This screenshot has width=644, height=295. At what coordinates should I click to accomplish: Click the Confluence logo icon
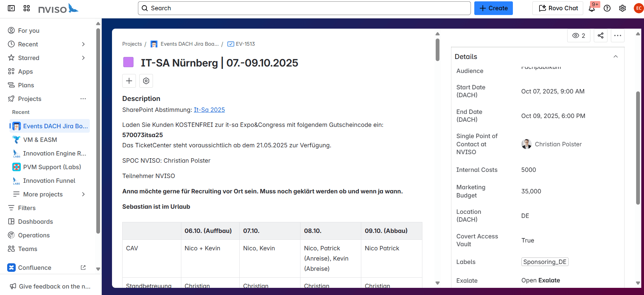coord(12,268)
